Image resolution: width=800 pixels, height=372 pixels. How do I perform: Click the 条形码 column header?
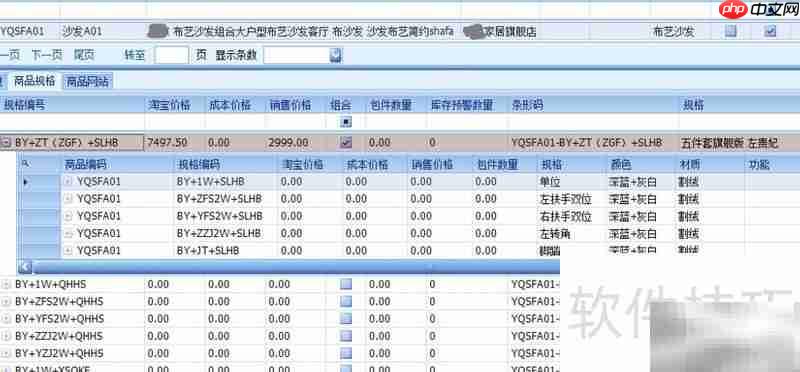click(x=593, y=106)
